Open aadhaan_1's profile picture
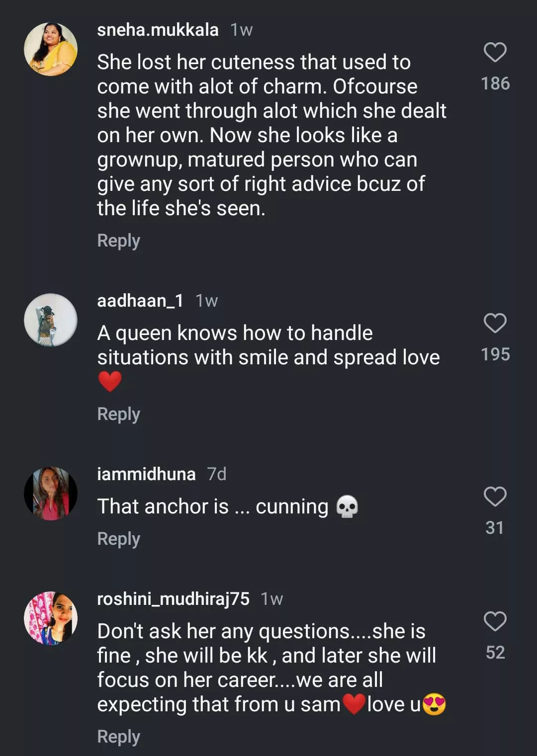Image resolution: width=537 pixels, height=756 pixels. coord(51,320)
